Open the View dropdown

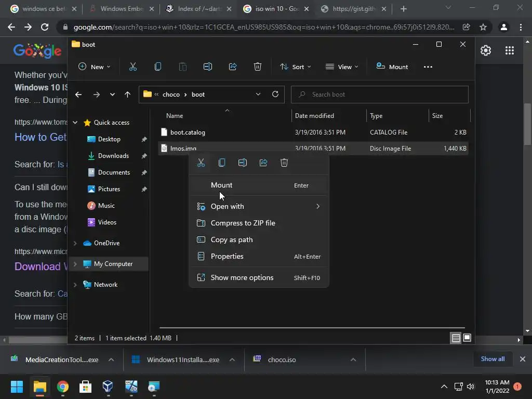342,67
